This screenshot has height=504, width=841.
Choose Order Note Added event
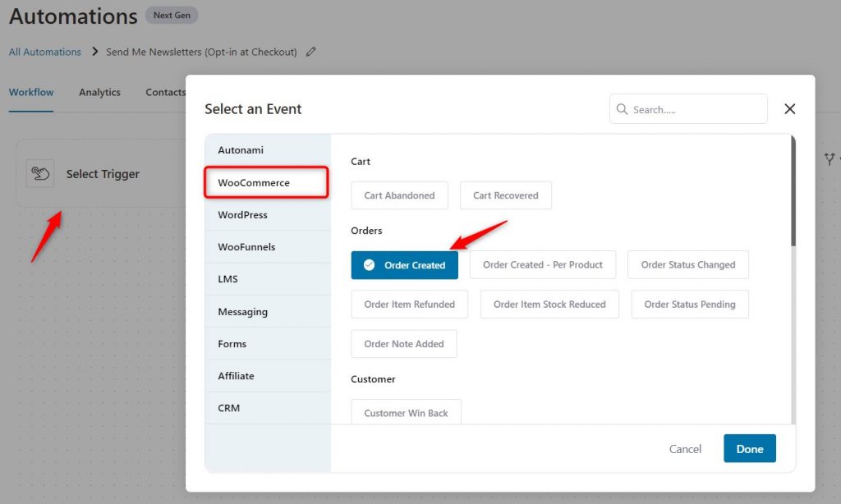(404, 344)
